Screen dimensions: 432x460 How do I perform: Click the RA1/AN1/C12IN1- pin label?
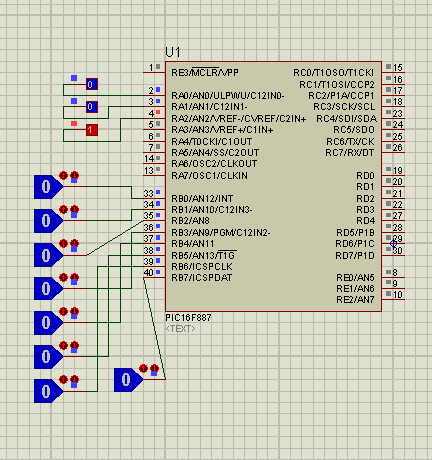(x=209, y=107)
